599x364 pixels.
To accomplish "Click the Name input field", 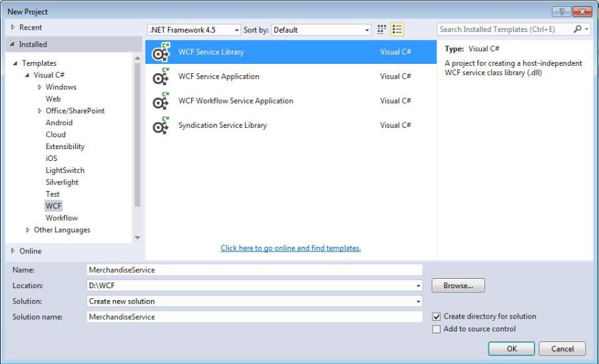I will 255,270.
